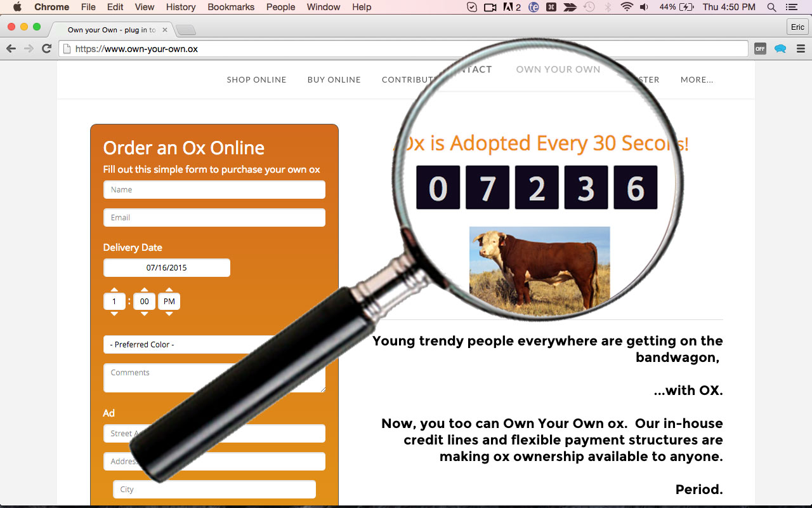Viewport: 812px width, 508px height.
Task: Click the checkmark clock menu bar icon
Action: [471, 7]
